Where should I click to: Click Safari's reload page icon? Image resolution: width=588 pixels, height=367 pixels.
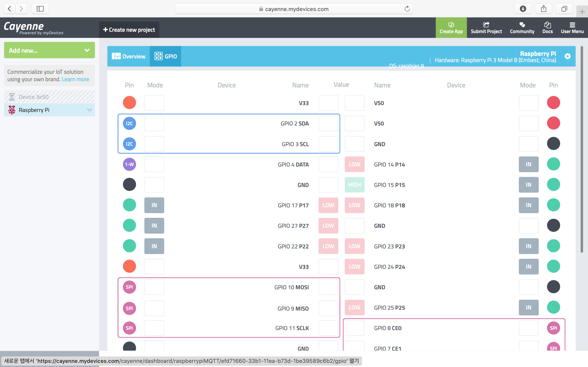407,9
